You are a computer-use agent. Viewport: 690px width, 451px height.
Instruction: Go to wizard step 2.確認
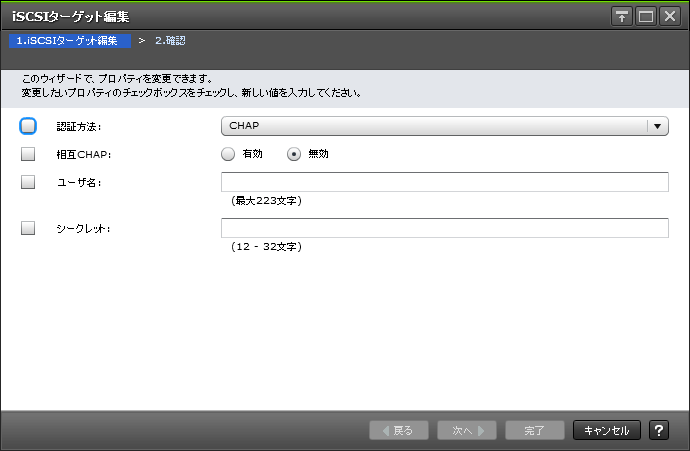pyautogui.click(x=170, y=40)
